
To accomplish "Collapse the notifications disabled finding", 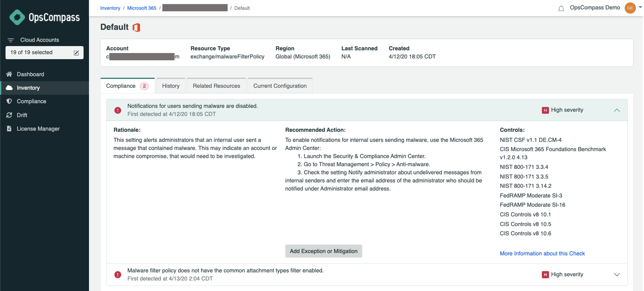I will 617,110.
